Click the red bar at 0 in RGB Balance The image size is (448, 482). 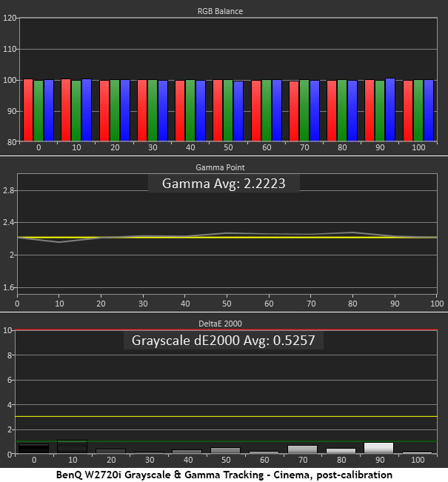point(28,110)
